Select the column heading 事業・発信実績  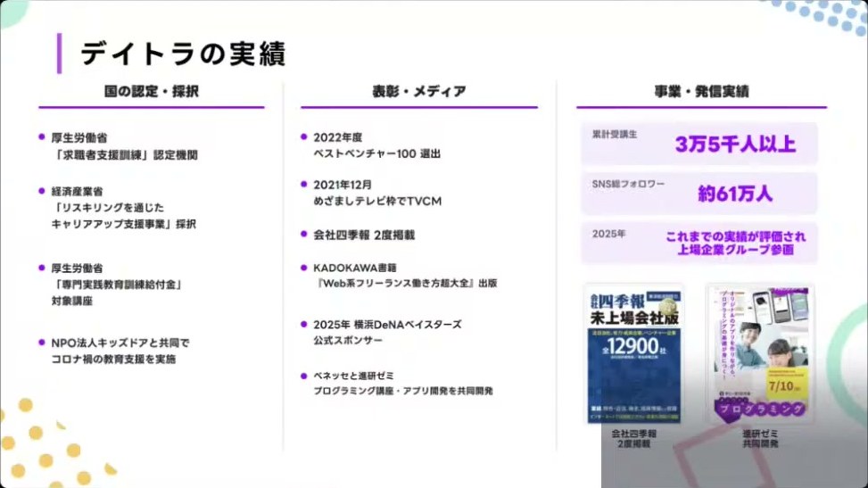pos(701,91)
